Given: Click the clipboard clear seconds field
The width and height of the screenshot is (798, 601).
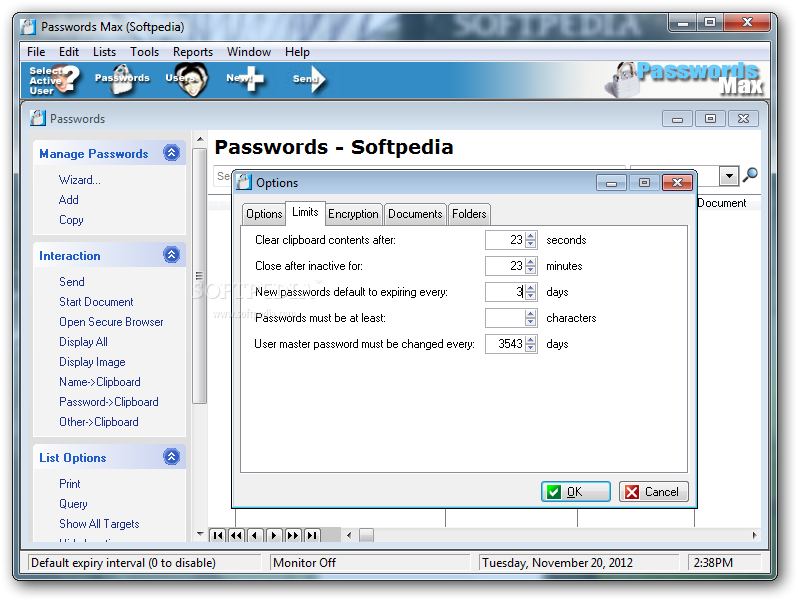Looking at the screenshot, I should (505, 240).
